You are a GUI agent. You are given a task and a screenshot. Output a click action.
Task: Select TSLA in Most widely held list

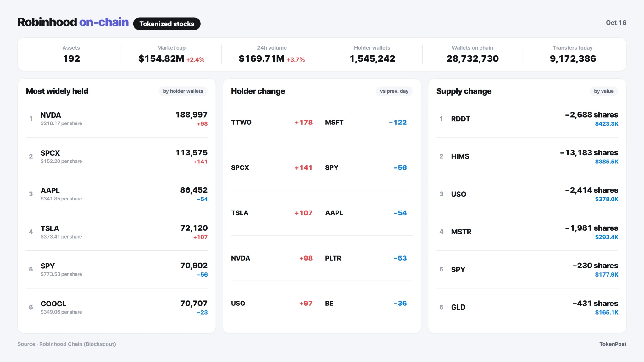coord(50,228)
